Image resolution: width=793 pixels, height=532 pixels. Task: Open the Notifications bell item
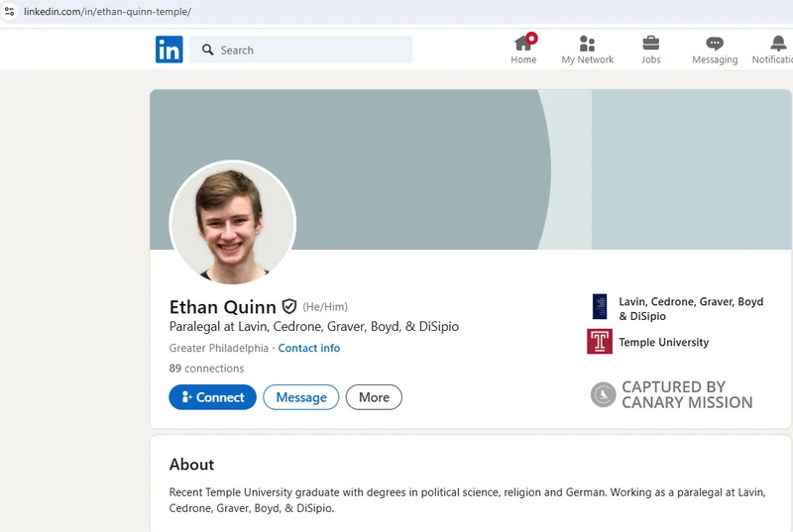tap(773, 50)
